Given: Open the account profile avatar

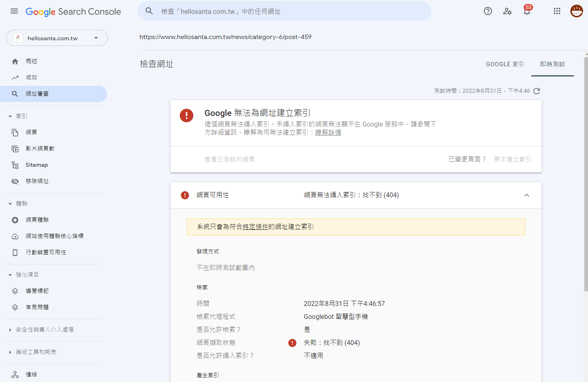Looking at the screenshot, I should click(x=577, y=11).
